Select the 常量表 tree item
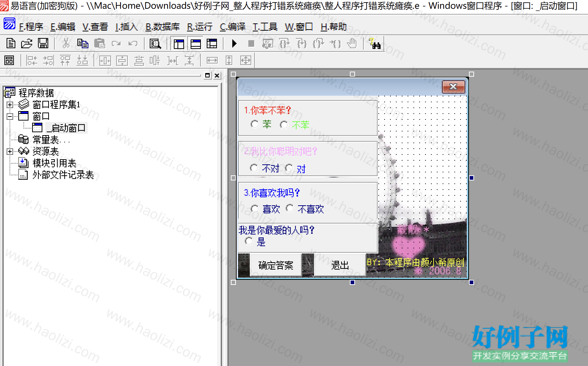Image resolution: width=588 pixels, height=366 pixels. click(x=51, y=140)
